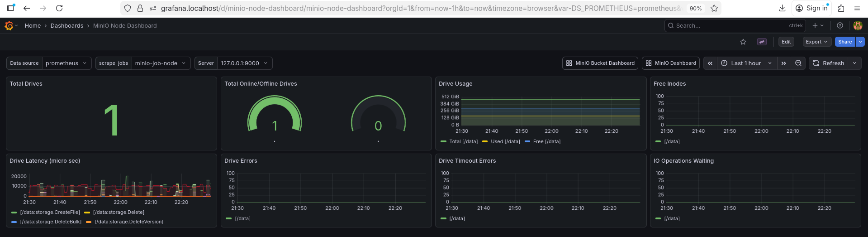Click the Drive Latency (micro sec) title
The width and height of the screenshot is (868, 237).
click(45, 161)
